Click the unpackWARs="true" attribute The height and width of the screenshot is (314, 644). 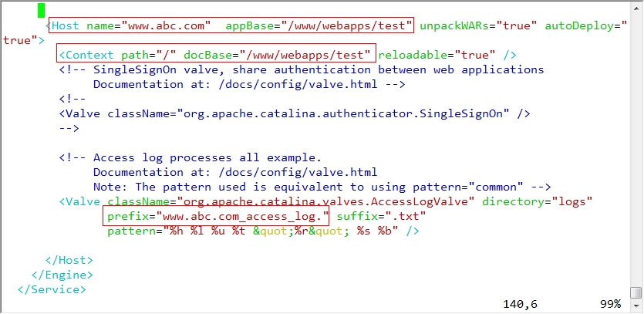tap(478, 26)
